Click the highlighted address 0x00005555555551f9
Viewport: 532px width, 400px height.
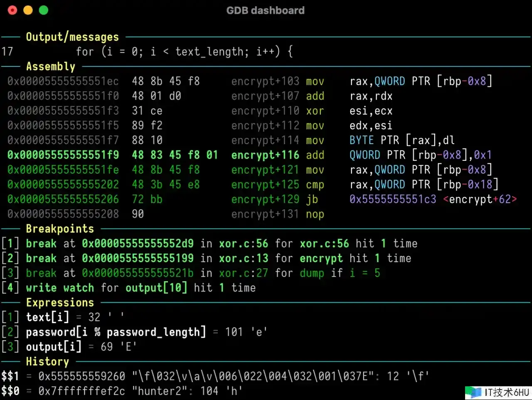[x=63, y=155]
